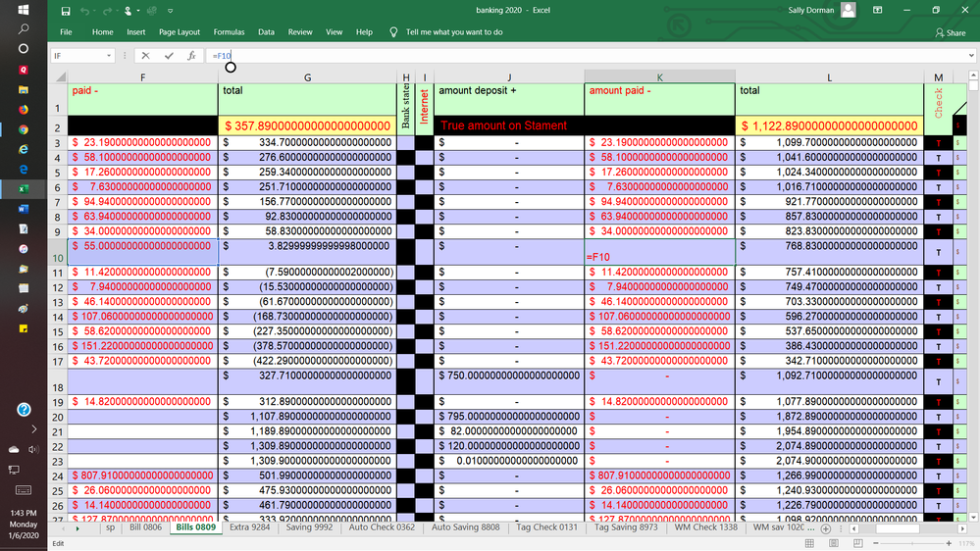980x551 pixels.
Task: Select the row 10 header
Action: tap(58, 252)
